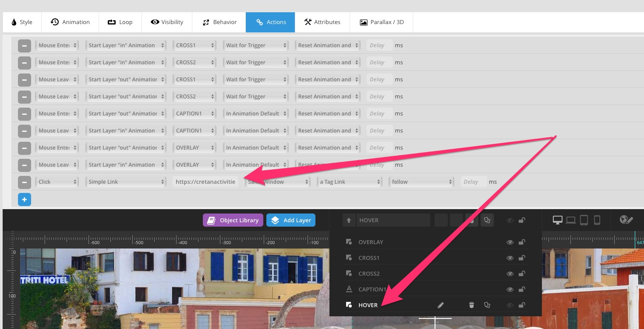Toggle the eye icon in layer header bar

[x=510, y=220]
